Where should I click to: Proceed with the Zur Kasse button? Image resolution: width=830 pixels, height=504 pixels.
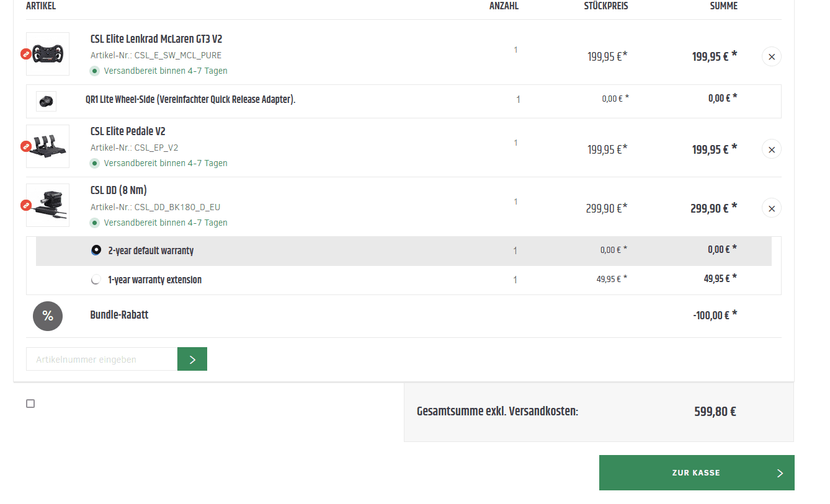point(697,472)
